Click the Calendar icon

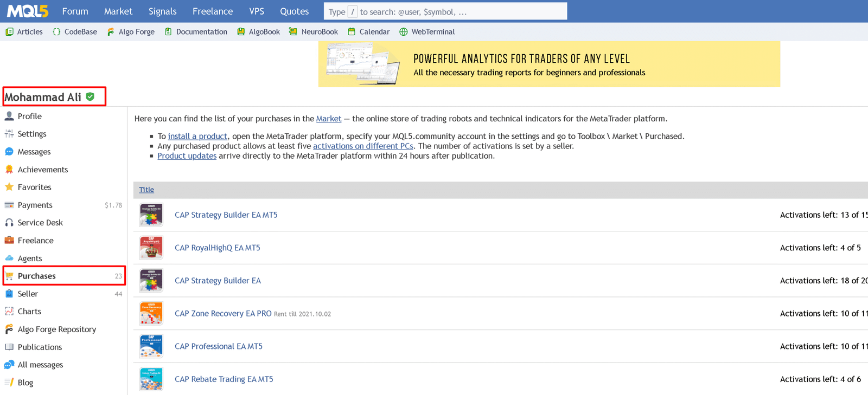[x=352, y=32]
